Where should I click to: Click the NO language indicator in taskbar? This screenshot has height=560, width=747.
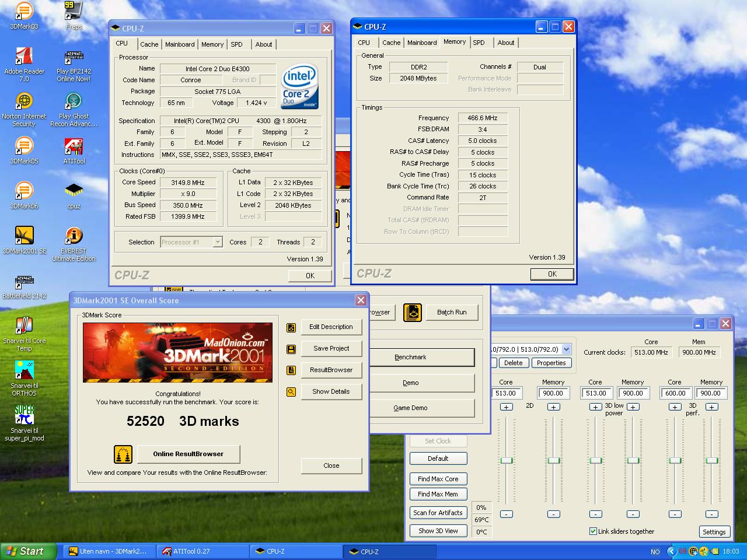pyautogui.click(x=655, y=552)
